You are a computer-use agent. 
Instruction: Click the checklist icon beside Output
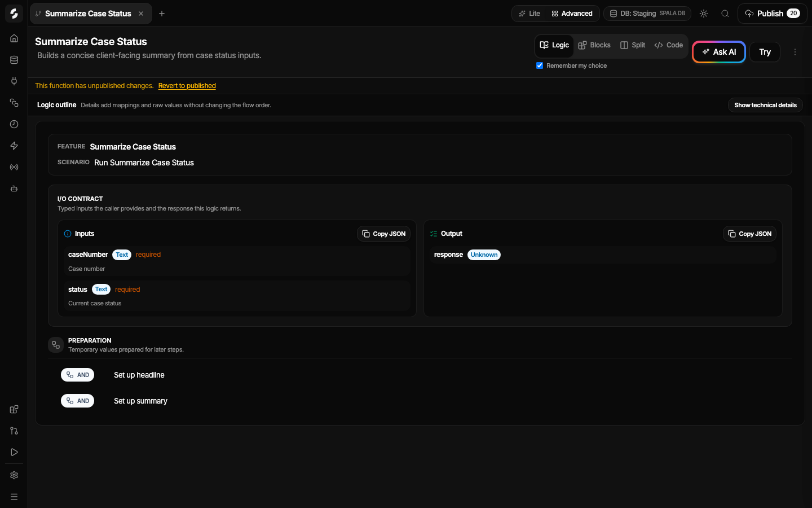434,234
